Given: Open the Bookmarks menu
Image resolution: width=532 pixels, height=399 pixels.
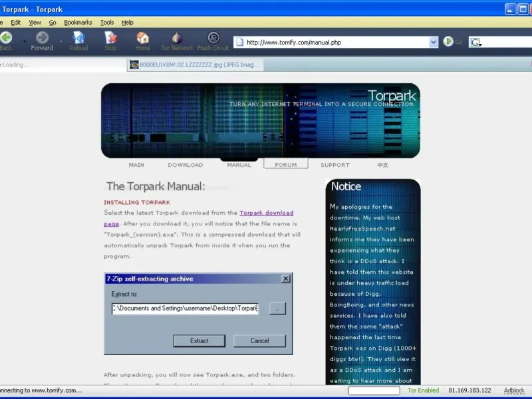Looking at the screenshot, I should tap(78, 23).
